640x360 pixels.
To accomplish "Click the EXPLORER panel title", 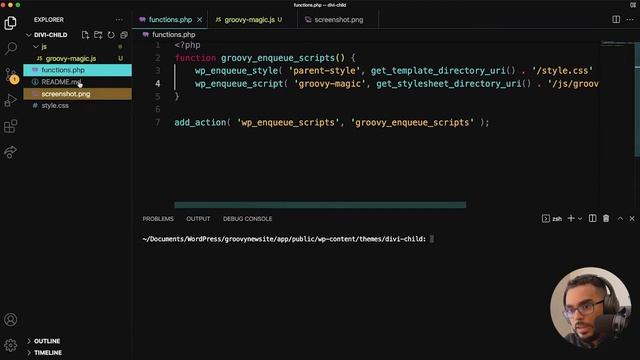I will (49, 20).
